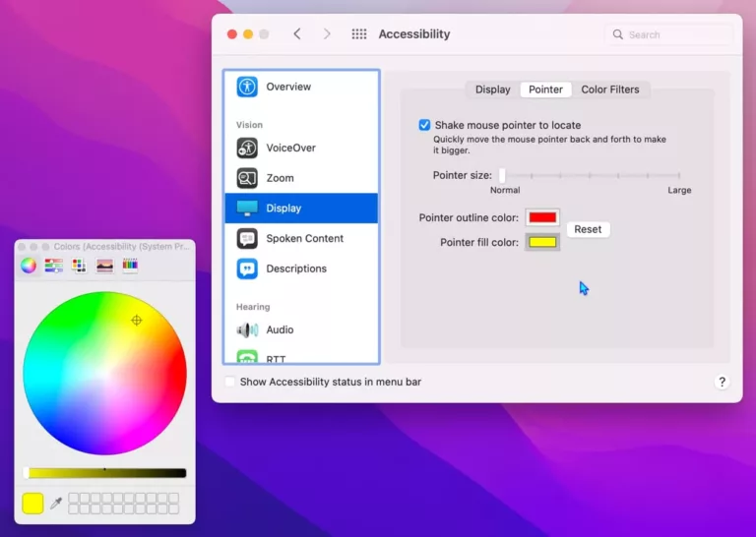This screenshot has height=537, width=756.
Task: Enable Show Accessibility status in menu bar
Action: (230, 382)
